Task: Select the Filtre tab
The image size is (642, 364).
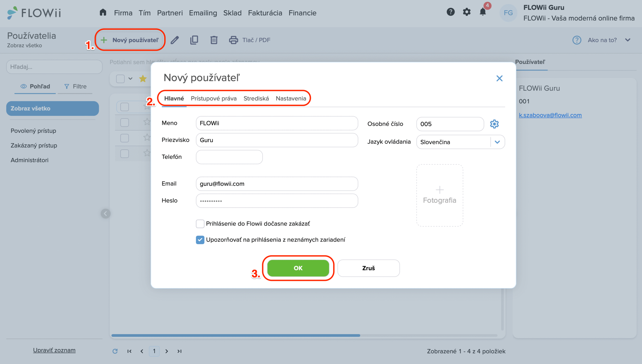Action: [x=75, y=86]
